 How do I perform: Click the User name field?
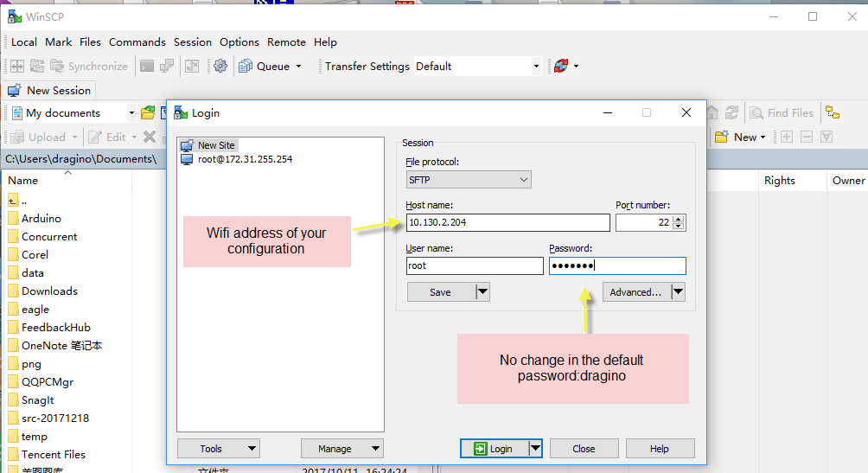(475, 265)
